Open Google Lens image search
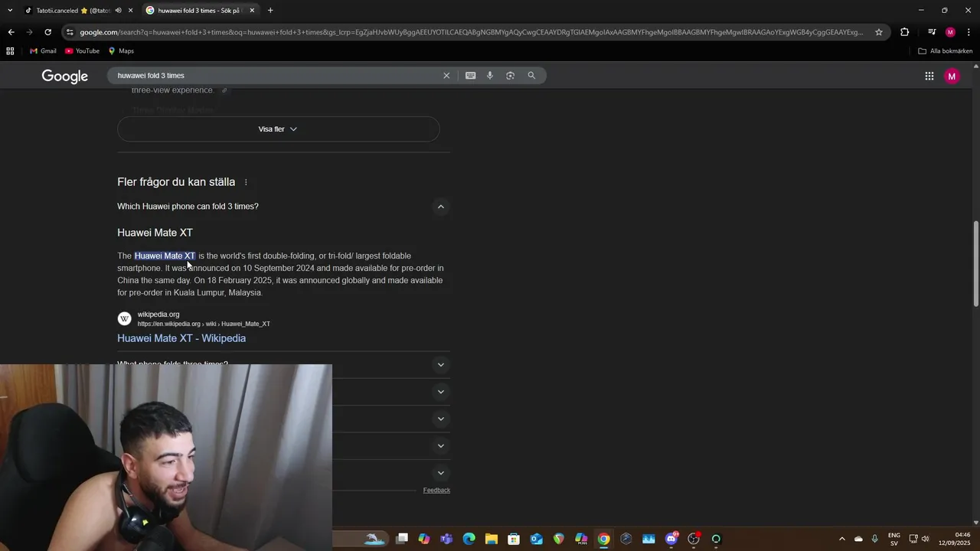Image resolution: width=980 pixels, height=551 pixels. click(510, 76)
